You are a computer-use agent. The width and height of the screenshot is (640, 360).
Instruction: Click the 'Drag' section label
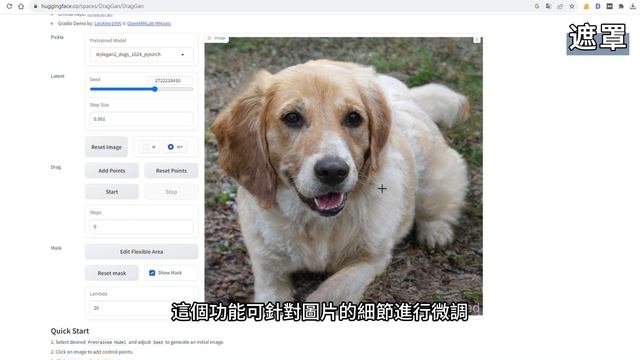pyautogui.click(x=56, y=167)
